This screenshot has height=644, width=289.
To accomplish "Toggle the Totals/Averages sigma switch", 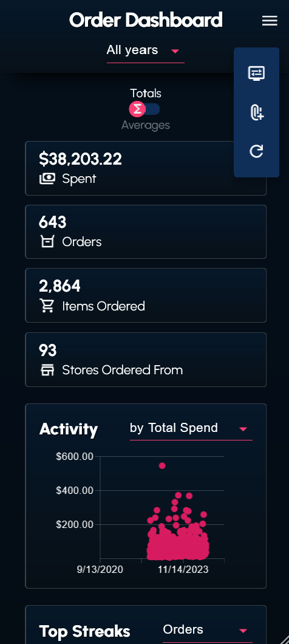I will point(144,109).
